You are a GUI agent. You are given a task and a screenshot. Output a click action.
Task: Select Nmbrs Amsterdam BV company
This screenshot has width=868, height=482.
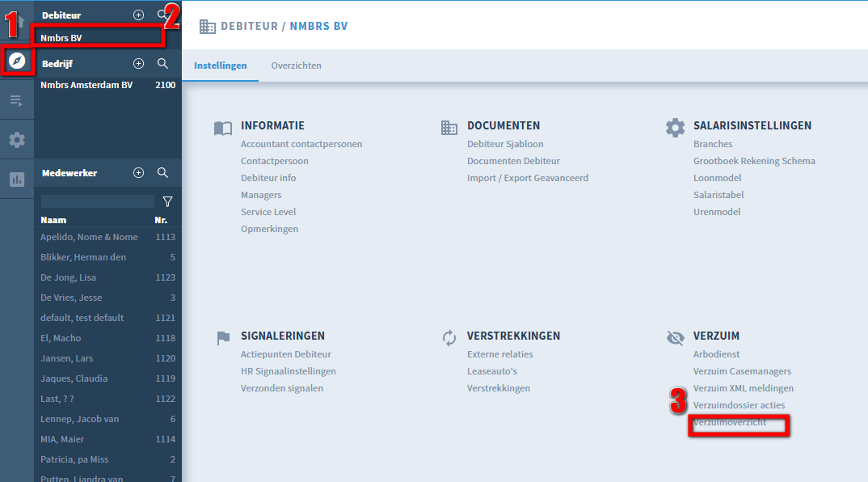(x=86, y=85)
